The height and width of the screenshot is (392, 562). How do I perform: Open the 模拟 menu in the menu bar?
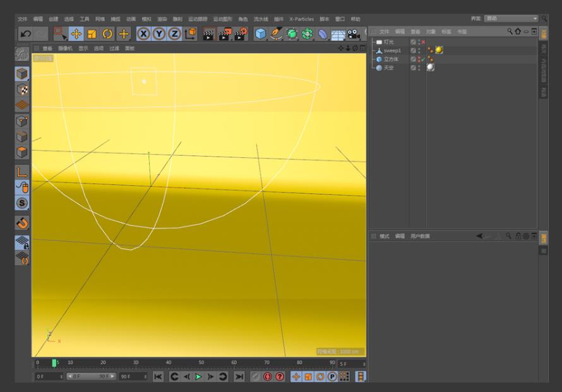pyautogui.click(x=146, y=19)
